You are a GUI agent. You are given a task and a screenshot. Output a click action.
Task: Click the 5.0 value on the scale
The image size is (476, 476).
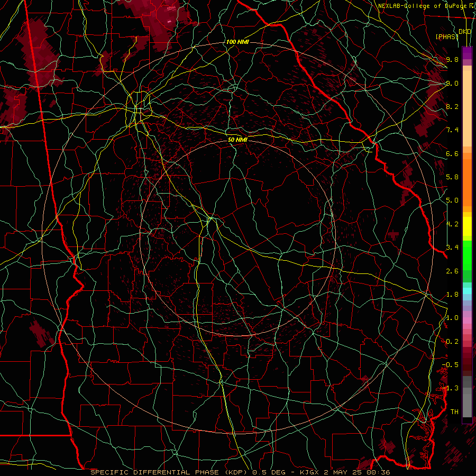pos(452,200)
